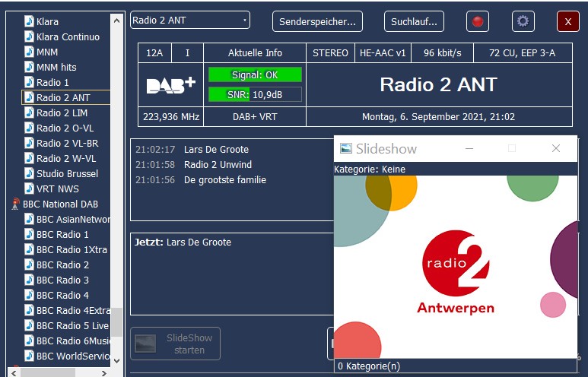Click the note icon next to Studio Brussel
588x377 pixels.
(x=29, y=173)
